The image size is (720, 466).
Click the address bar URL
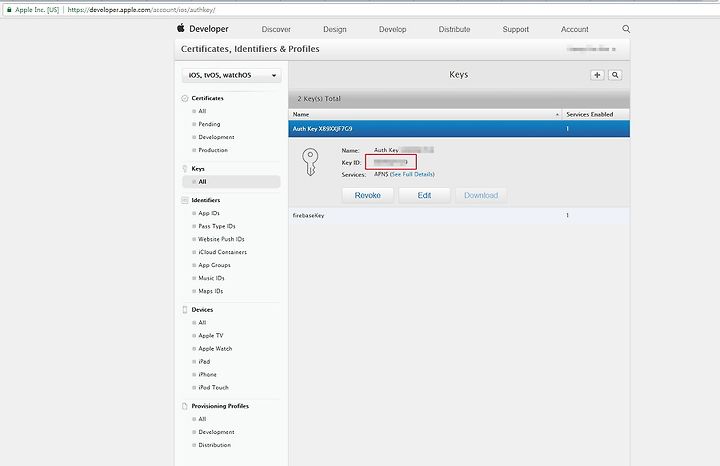pyautogui.click(x=141, y=10)
